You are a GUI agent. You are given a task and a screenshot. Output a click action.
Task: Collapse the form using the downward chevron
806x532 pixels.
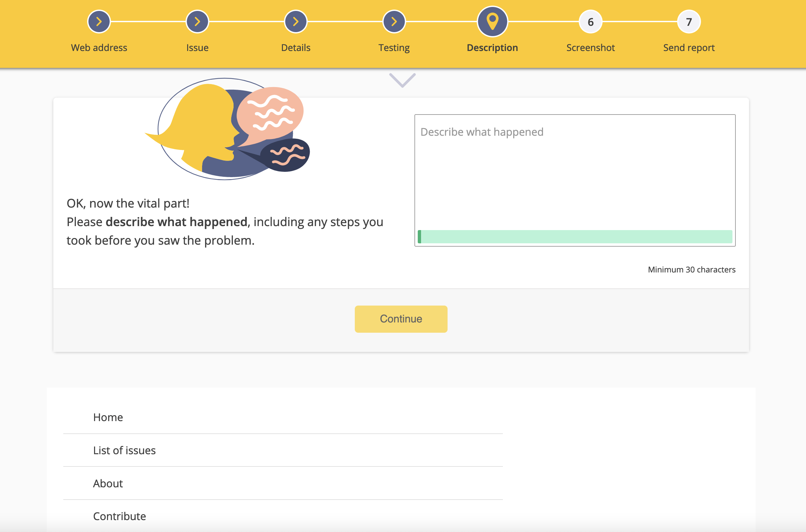(402, 80)
